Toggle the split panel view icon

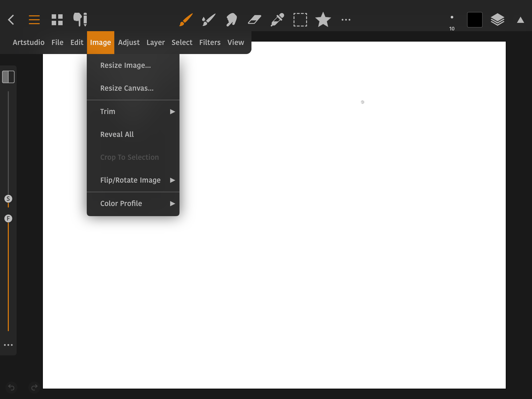[x=8, y=77]
